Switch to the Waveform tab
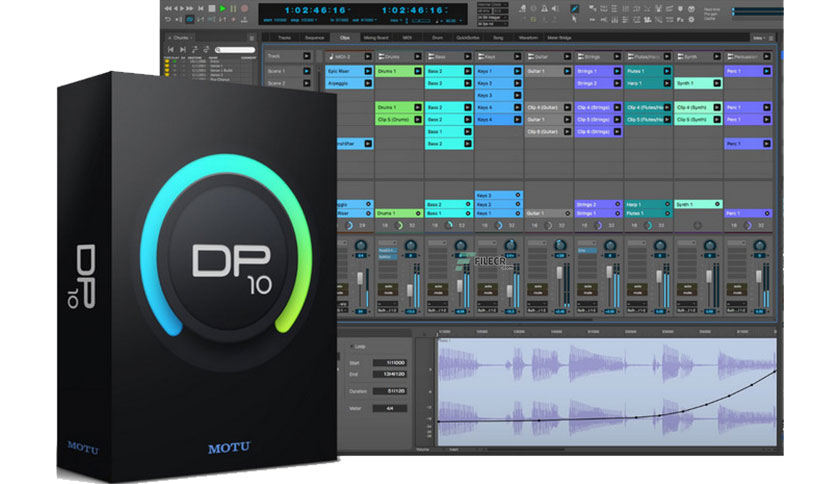Viewport: 836px width, 484px height. point(528,38)
